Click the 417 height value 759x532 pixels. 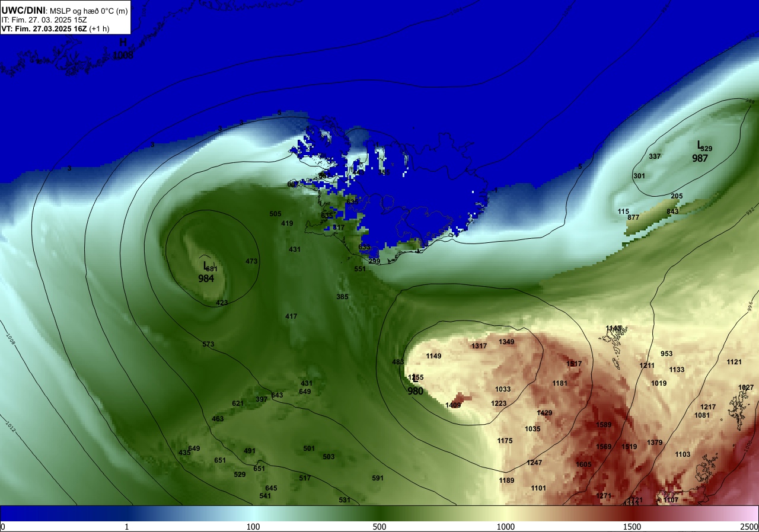tap(291, 316)
